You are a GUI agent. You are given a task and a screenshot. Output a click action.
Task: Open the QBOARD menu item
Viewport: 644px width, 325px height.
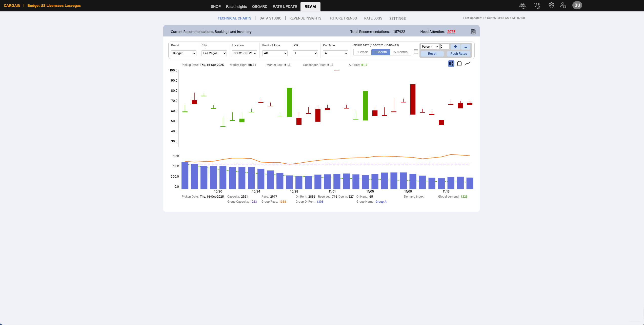[260, 6]
